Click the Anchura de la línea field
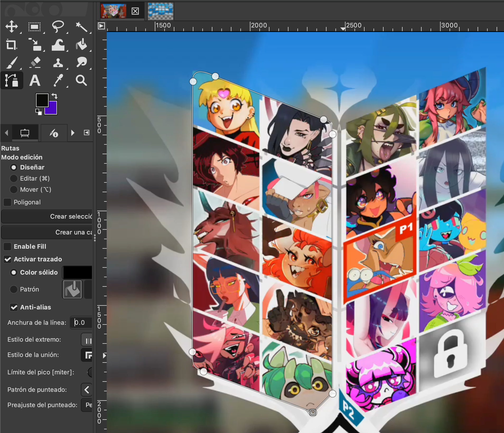This screenshot has height=433, width=504. (81, 323)
